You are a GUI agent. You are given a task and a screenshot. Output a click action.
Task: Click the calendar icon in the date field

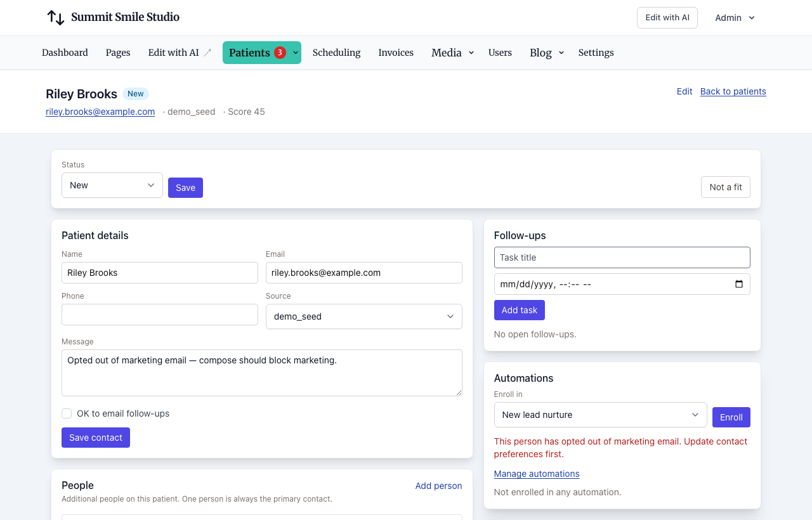[739, 284]
